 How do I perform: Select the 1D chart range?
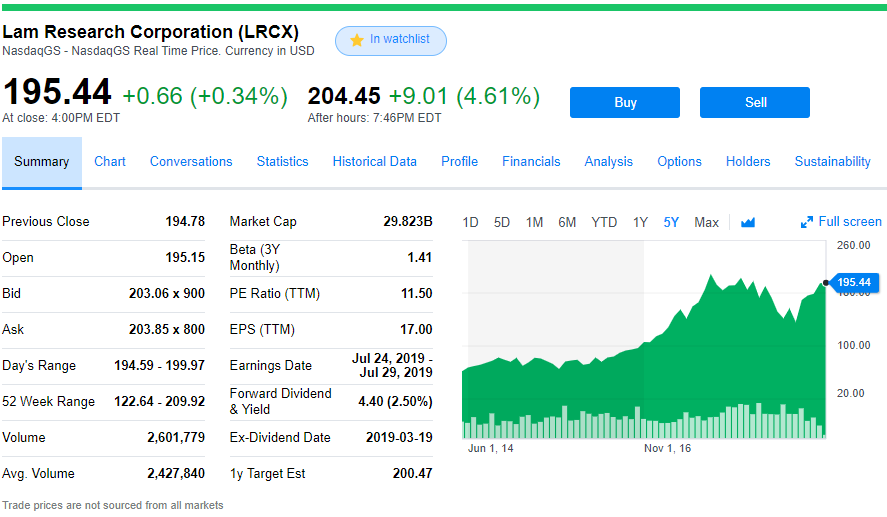tap(470, 222)
